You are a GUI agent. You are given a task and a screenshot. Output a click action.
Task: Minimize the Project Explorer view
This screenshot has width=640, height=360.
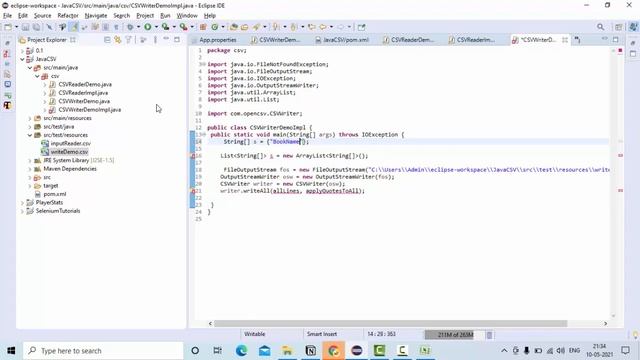click(x=166, y=39)
